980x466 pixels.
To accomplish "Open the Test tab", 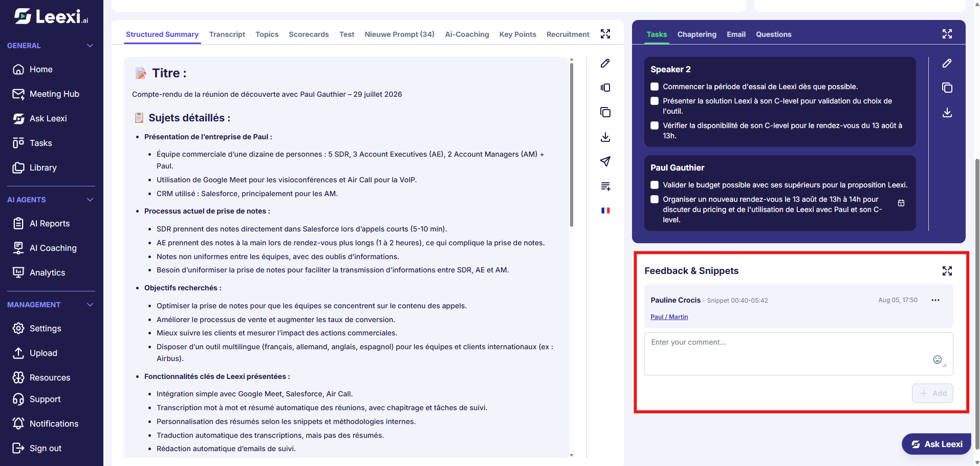I will pyautogui.click(x=346, y=34).
